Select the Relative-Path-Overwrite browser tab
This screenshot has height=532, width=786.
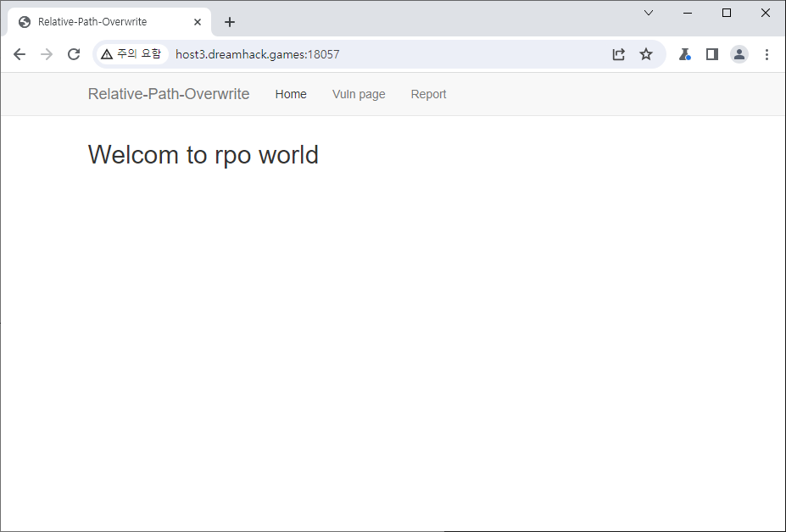coord(92,22)
